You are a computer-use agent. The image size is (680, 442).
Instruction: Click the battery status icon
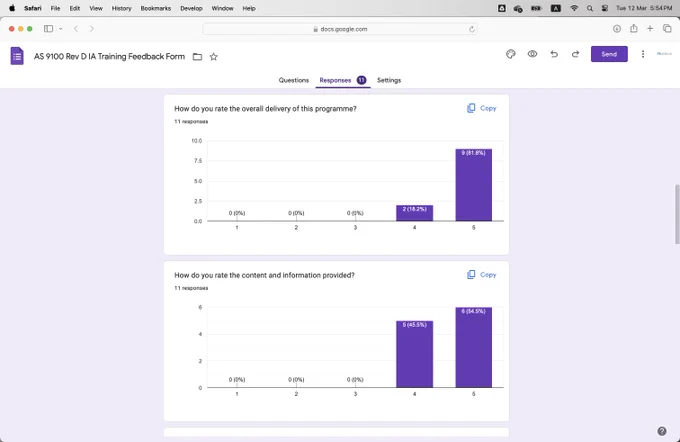pyautogui.click(x=536, y=8)
